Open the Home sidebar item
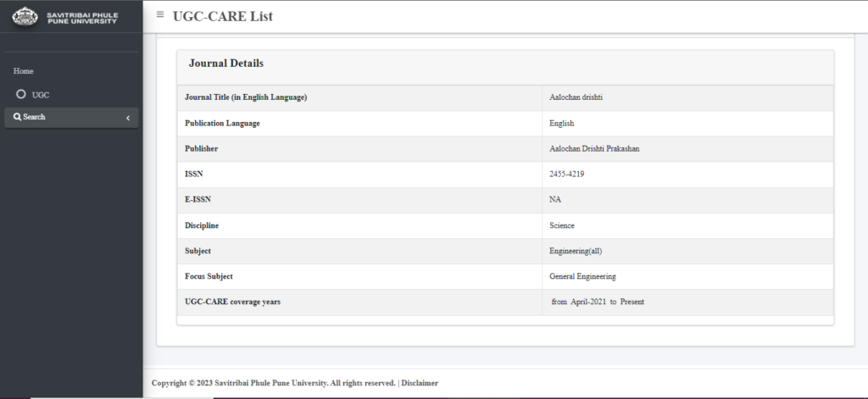The height and width of the screenshot is (399, 868). tap(24, 71)
